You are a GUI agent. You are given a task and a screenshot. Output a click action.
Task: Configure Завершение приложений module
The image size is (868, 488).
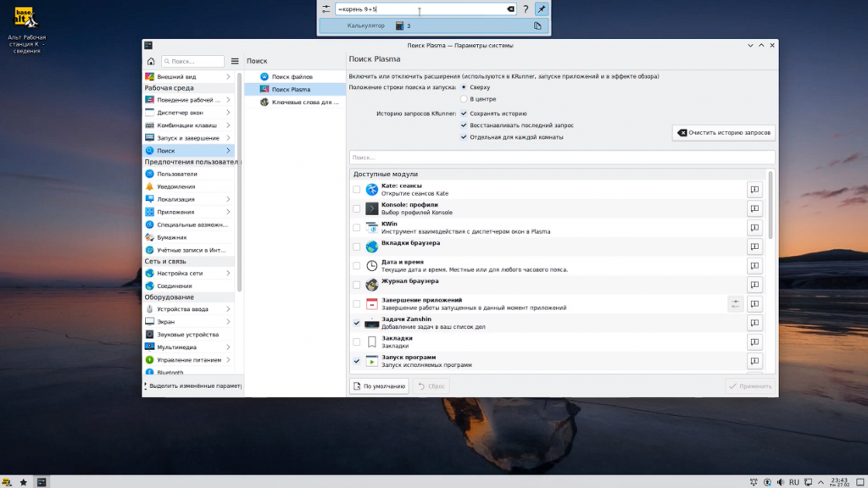(x=735, y=304)
